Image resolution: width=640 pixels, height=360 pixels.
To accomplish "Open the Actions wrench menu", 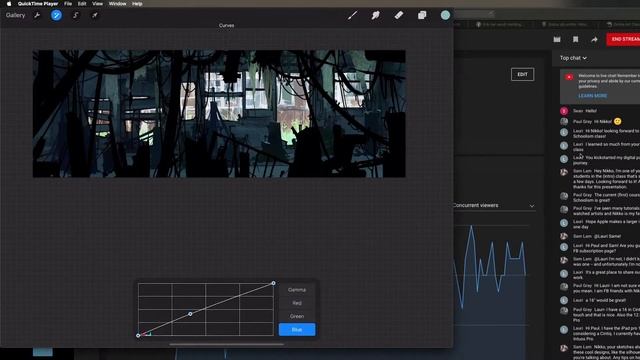I will pyautogui.click(x=37, y=16).
